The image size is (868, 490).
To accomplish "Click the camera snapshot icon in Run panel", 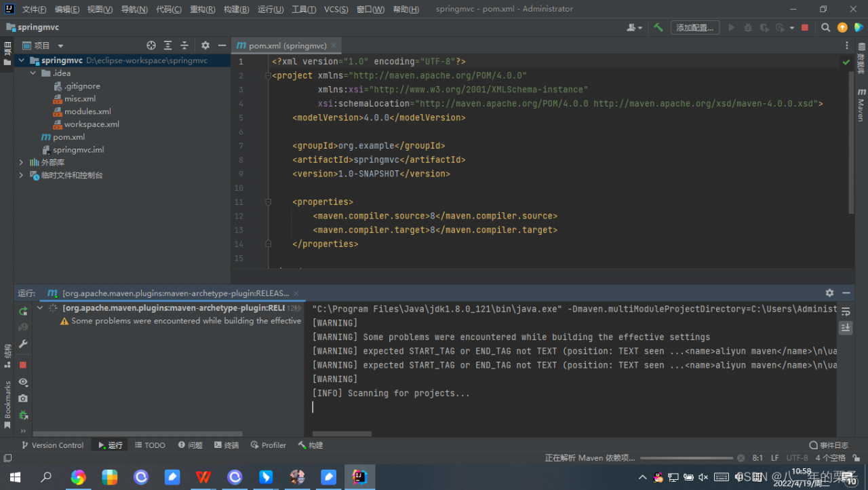I will [23, 398].
